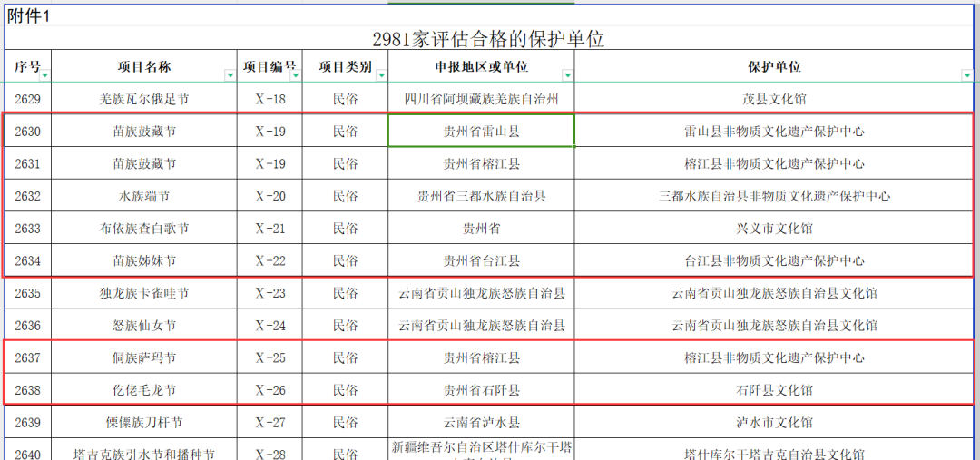Select the 台江县非物质文化遗产保护中心 cell
Viewport: 980px width, 460px height.
tap(774, 261)
